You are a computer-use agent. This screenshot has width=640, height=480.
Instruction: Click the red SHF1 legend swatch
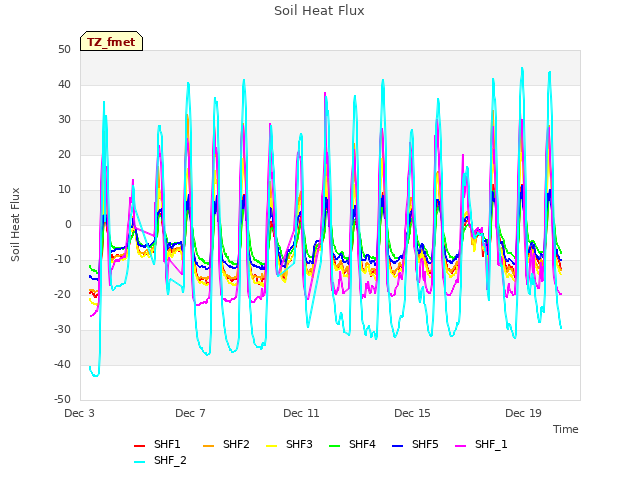click(x=139, y=446)
